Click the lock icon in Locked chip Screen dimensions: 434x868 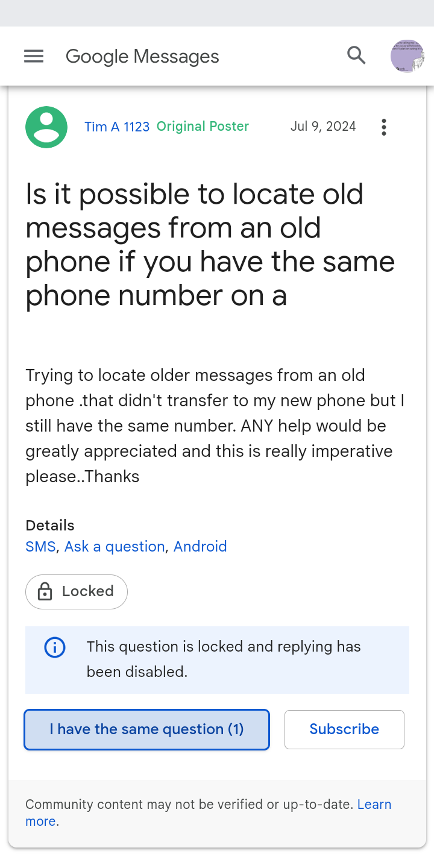pyautogui.click(x=45, y=592)
